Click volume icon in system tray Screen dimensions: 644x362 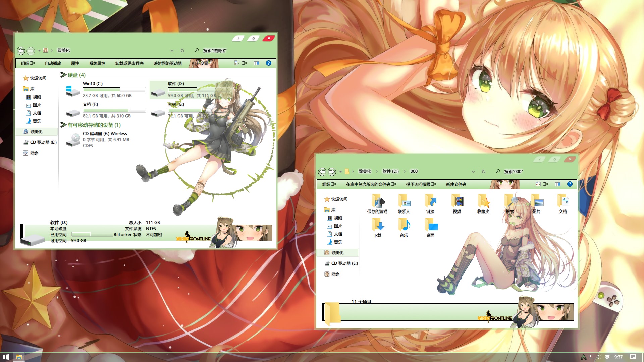[599, 357]
